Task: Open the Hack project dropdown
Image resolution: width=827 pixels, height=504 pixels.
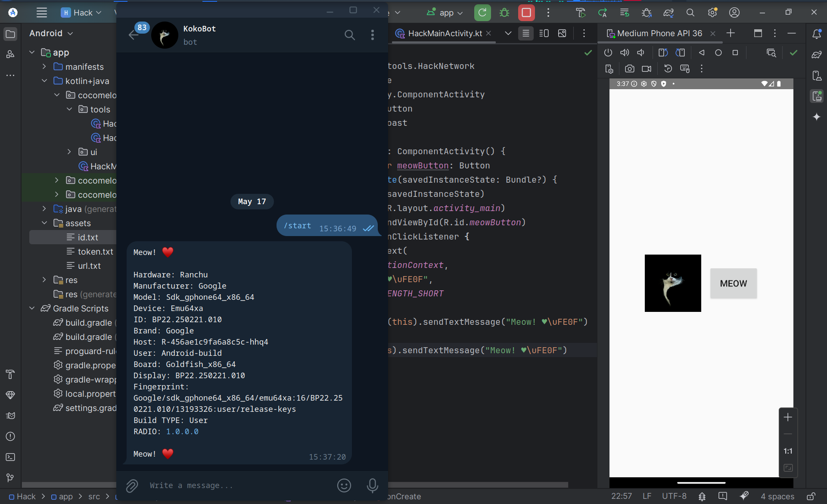Action: click(82, 12)
